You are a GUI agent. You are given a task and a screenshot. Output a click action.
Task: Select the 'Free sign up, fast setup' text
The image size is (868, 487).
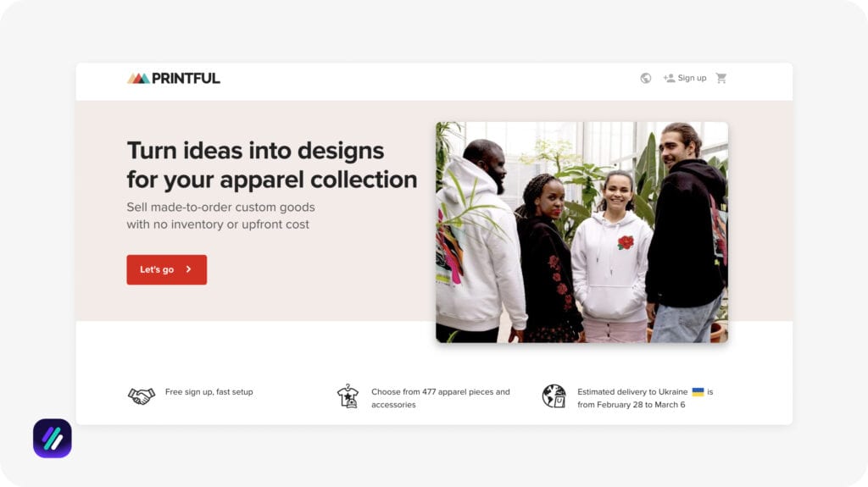pos(209,392)
